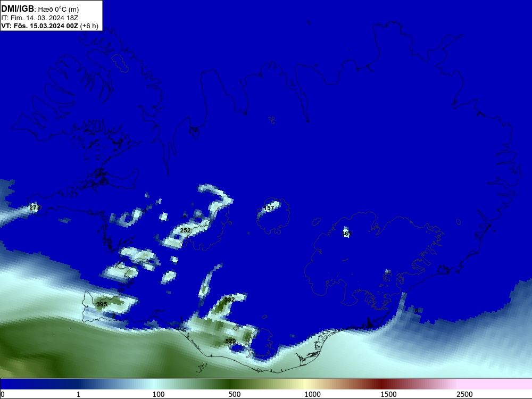
Task: Click the pink end of the color bar
Action: [x=495, y=384]
